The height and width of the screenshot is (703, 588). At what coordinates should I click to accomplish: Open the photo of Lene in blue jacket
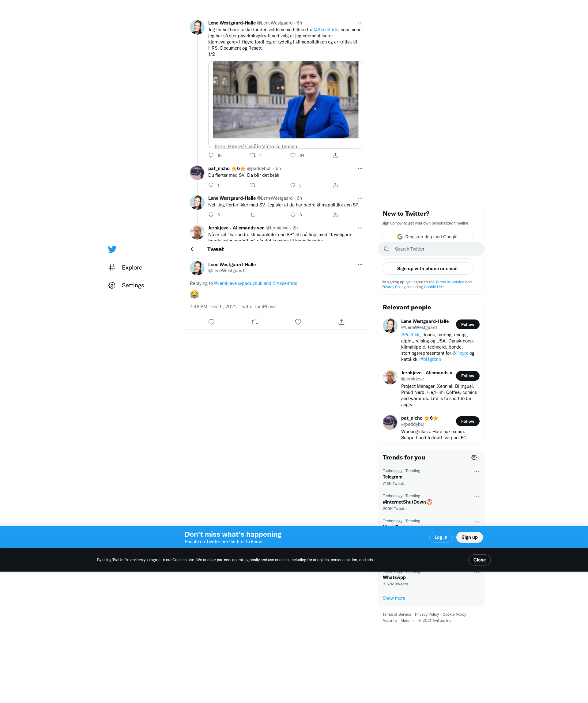pyautogui.click(x=285, y=100)
